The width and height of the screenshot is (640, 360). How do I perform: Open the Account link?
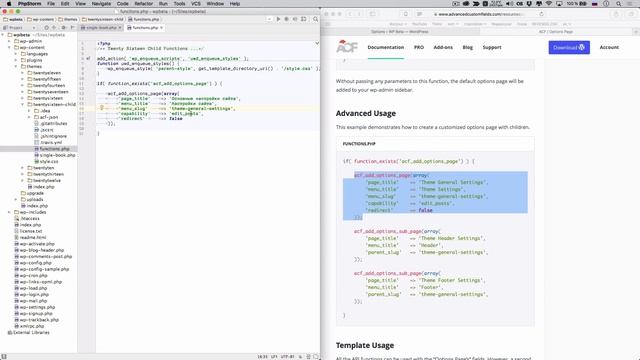coord(609,47)
